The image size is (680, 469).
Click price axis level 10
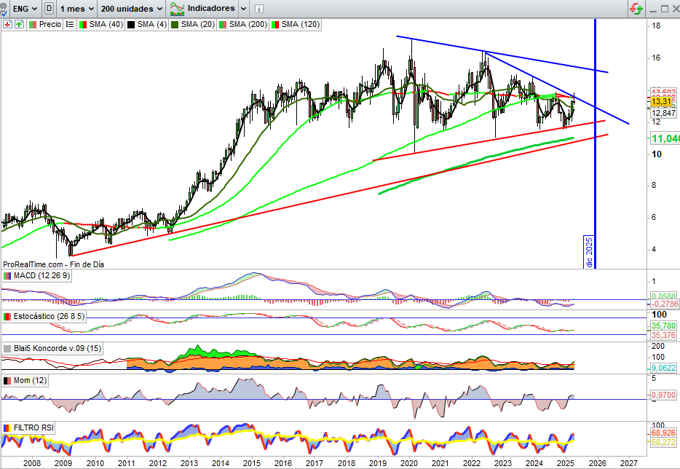click(x=657, y=154)
